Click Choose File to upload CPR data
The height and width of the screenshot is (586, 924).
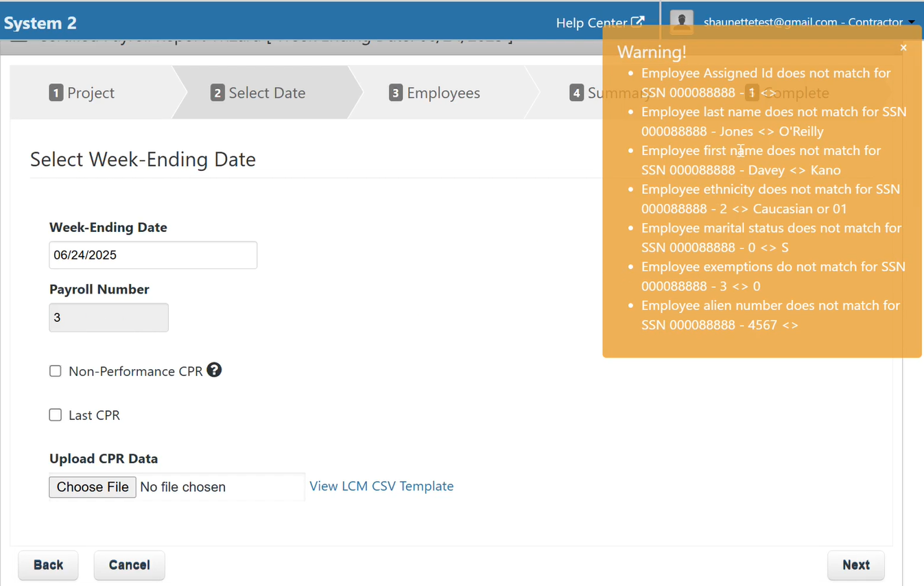click(92, 487)
